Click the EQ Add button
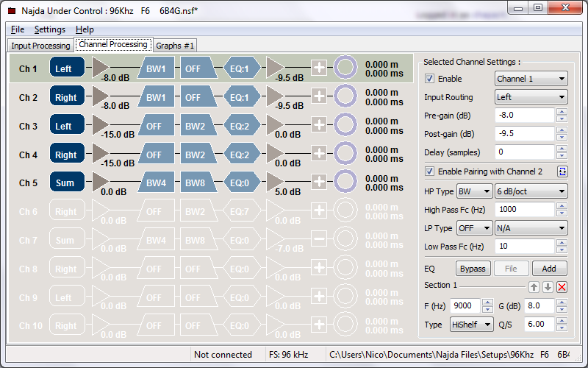588x368 pixels. [549, 269]
